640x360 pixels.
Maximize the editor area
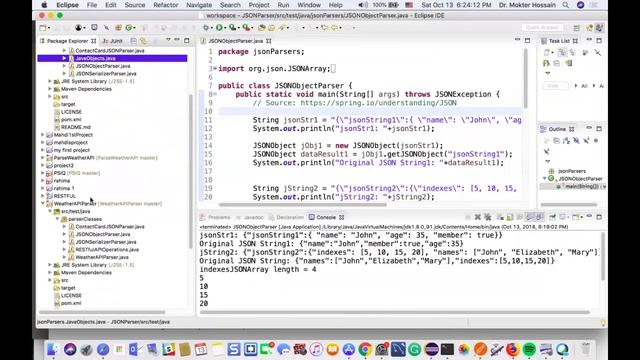(x=527, y=40)
